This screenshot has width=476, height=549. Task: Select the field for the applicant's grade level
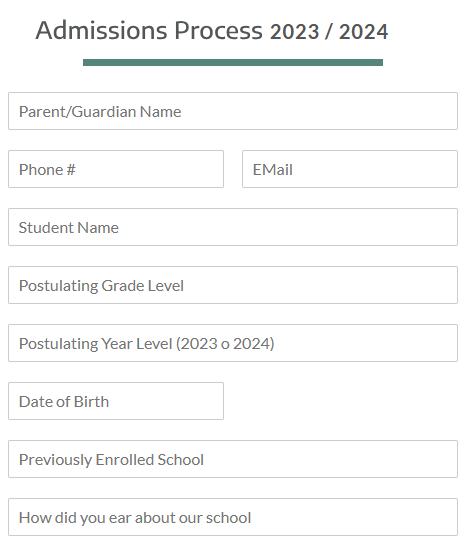coord(233,285)
